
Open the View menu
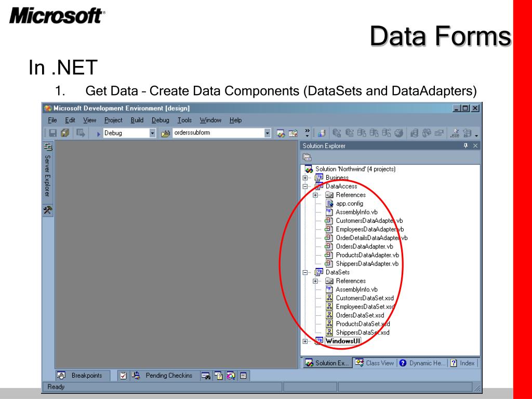pyautogui.click(x=89, y=120)
